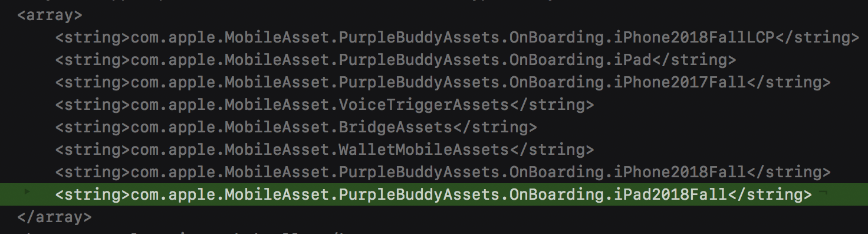Select the highlighted iPad2018Fall string line
The image size is (868, 234).
434,194
